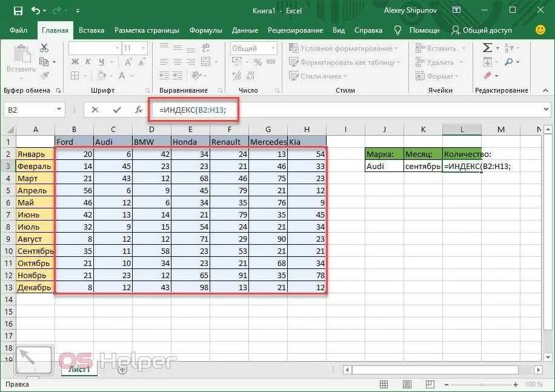The height and width of the screenshot is (392, 555).
Task: Click the Merge and Center icon
Action: click(x=205, y=62)
